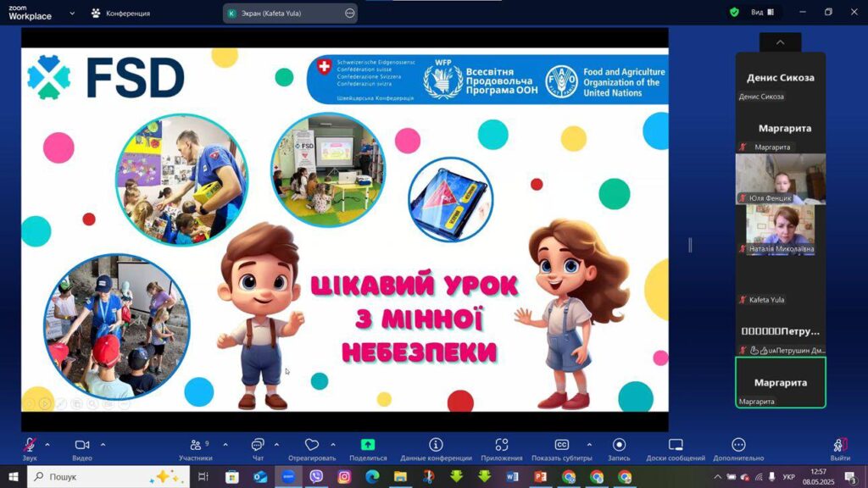Select the highlighted Маргарита tile with green border
Image resolution: width=868 pixels, height=488 pixels.
781,383
